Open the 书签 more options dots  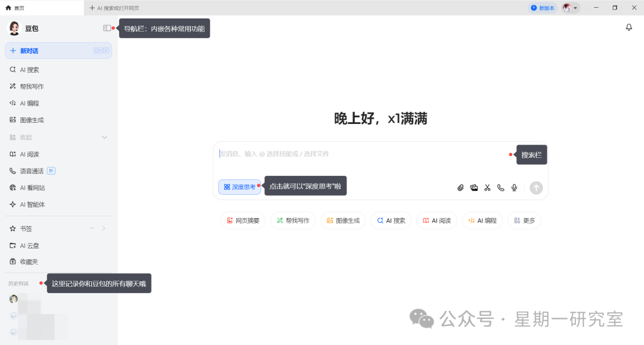[x=92, y=228]
